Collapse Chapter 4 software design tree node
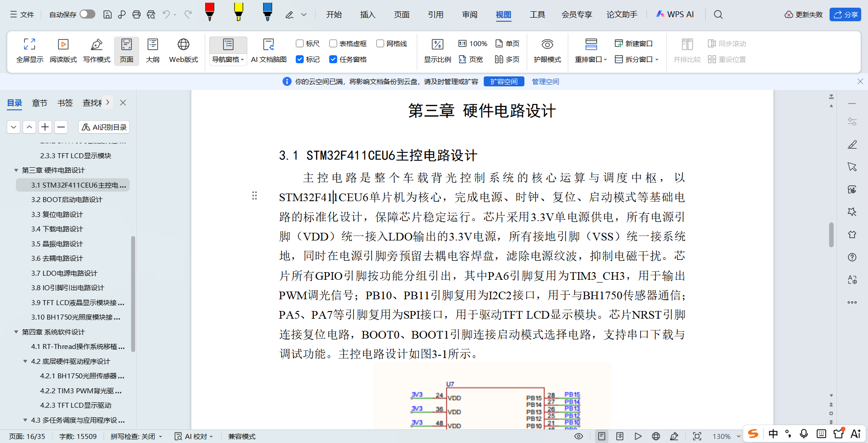This screenshot has height=443, width=868. tap(16, 332)
